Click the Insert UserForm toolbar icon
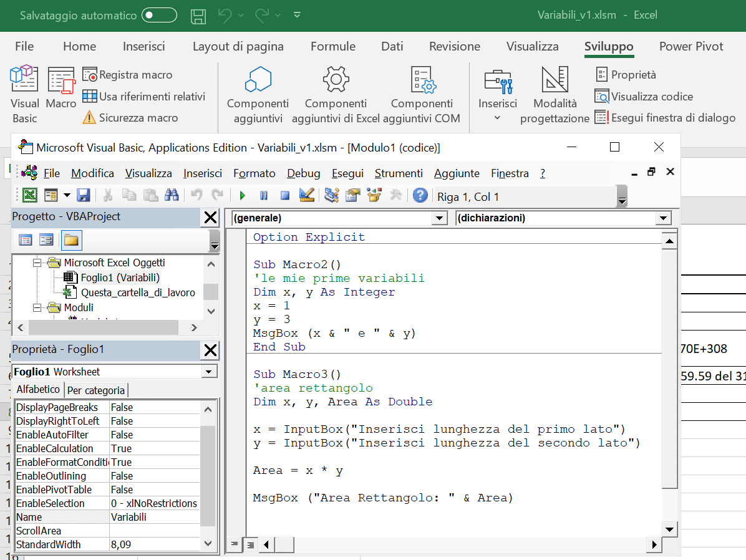746x560 pixels. coord(51,195)
